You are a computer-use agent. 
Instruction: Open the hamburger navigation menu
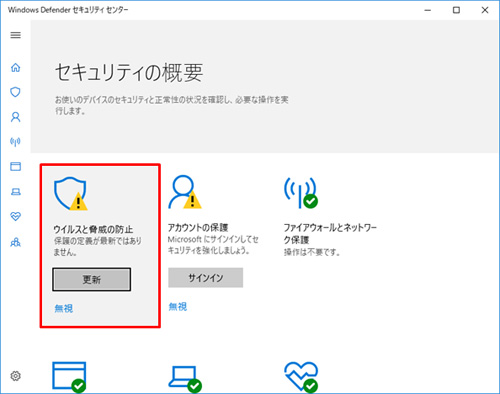click(15, 35)
